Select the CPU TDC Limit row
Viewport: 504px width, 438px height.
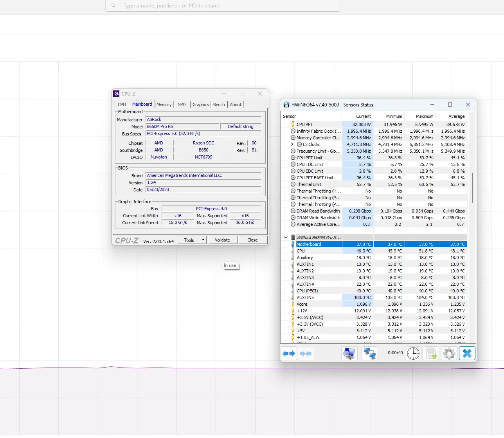[374, 164]
